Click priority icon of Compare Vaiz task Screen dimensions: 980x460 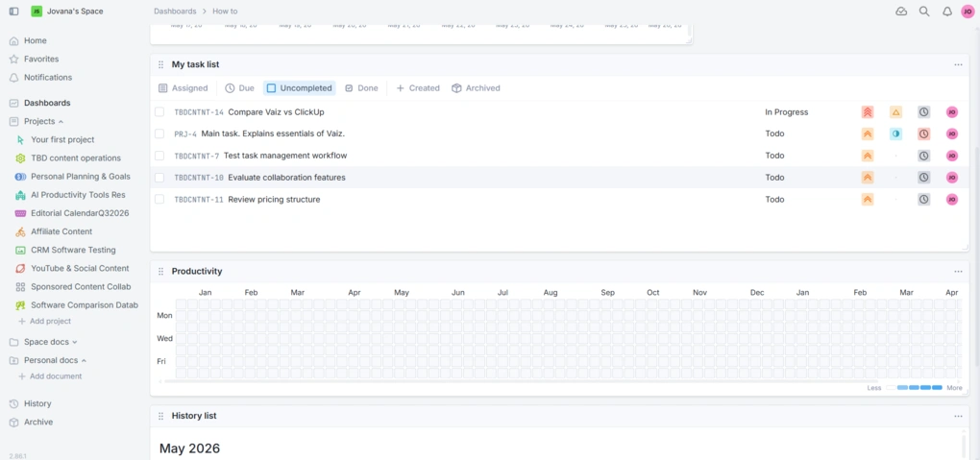pos(868,112)
